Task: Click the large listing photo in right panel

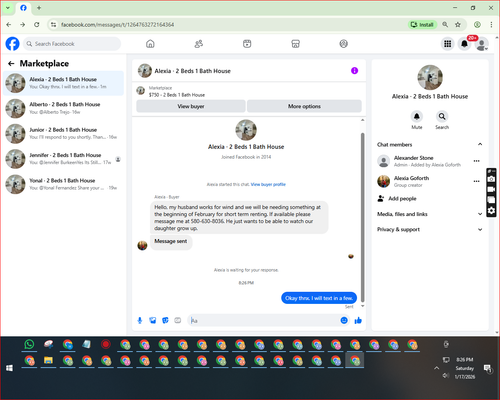Action: click(x=430, y=77)
